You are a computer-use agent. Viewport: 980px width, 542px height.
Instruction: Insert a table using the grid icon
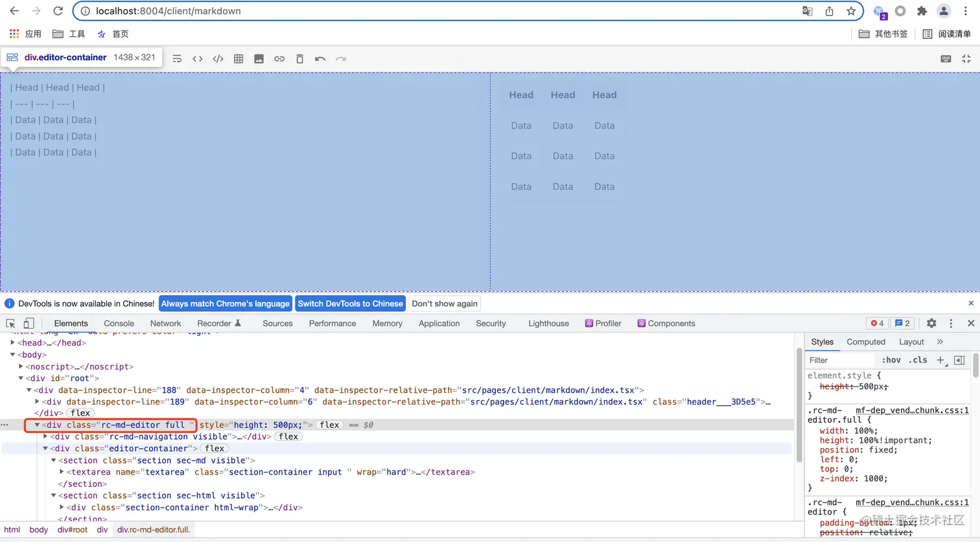click(x=239, y=59)
